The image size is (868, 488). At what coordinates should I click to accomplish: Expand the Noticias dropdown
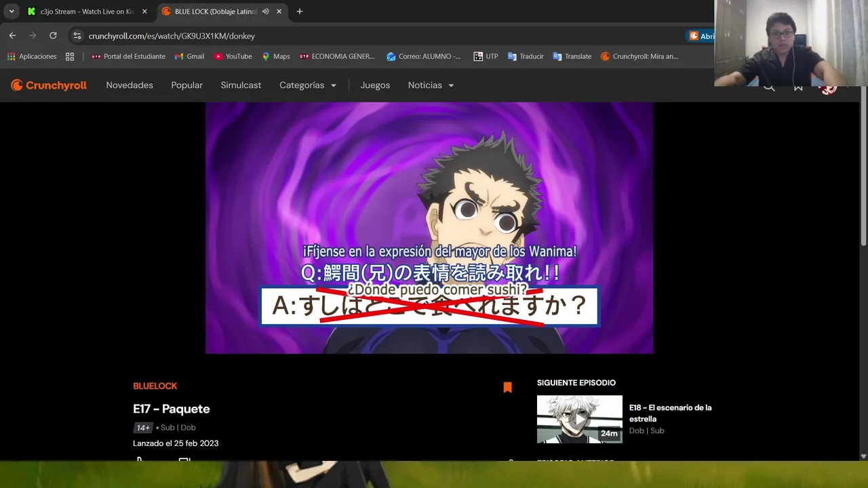[x=431, y=85]
